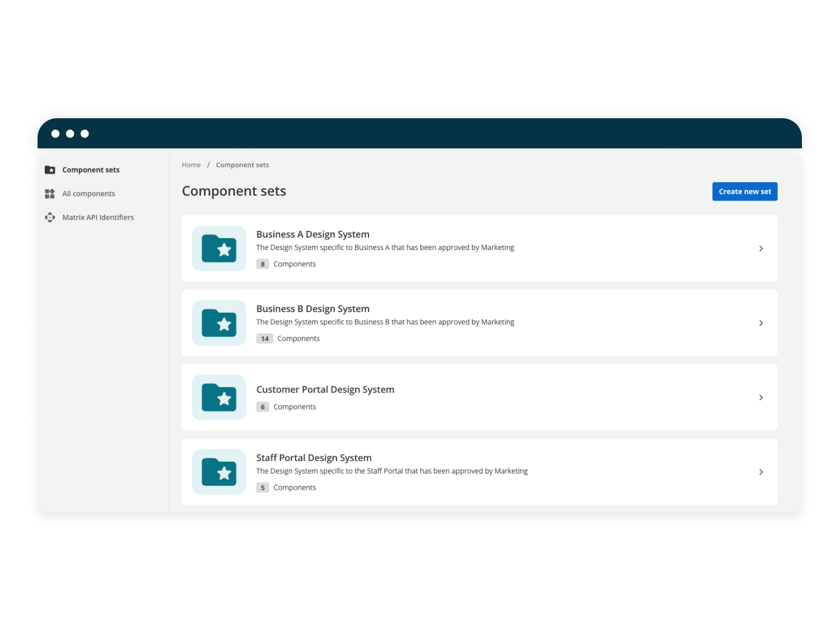The height and width of the screenshot is (631, 840).
Task: Click the Staff Portal 5 components badge
Action: click(263, 488)
